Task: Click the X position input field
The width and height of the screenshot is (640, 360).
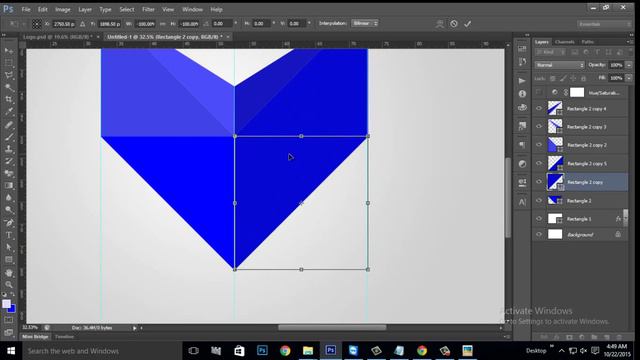Action: click(64, 24)
